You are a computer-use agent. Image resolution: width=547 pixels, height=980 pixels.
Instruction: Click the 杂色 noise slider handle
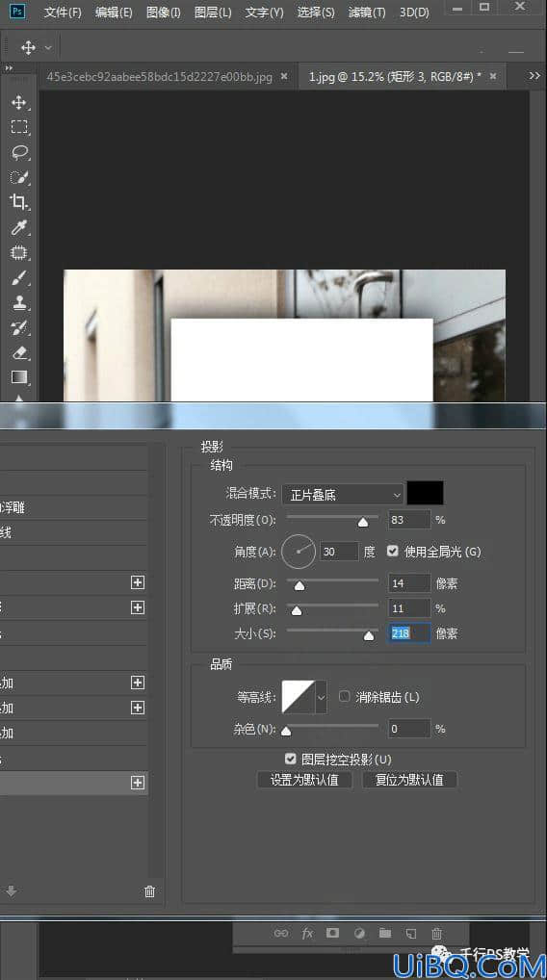[286, 731]
